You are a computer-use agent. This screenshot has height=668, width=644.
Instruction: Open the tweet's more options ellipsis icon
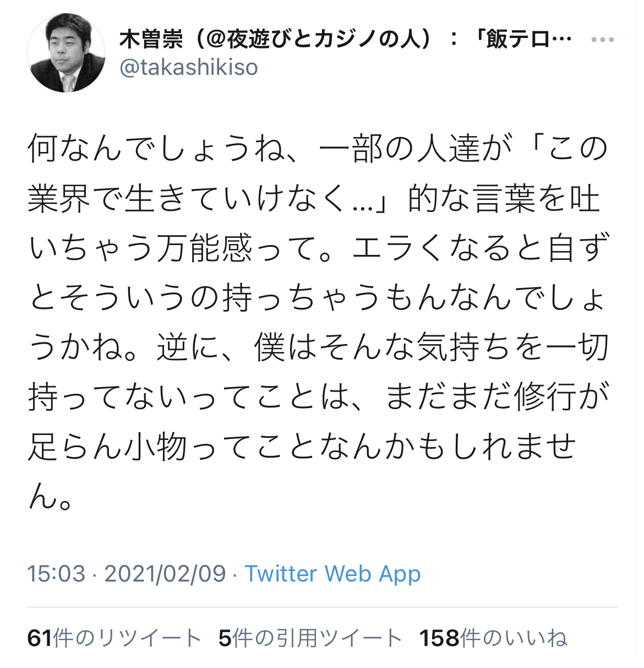pyautogui.click(x=603, y=40)
